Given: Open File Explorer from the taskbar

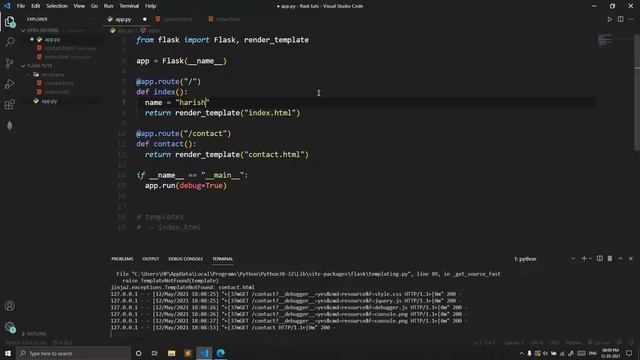Looking at the screenshot, I should 171,353.
